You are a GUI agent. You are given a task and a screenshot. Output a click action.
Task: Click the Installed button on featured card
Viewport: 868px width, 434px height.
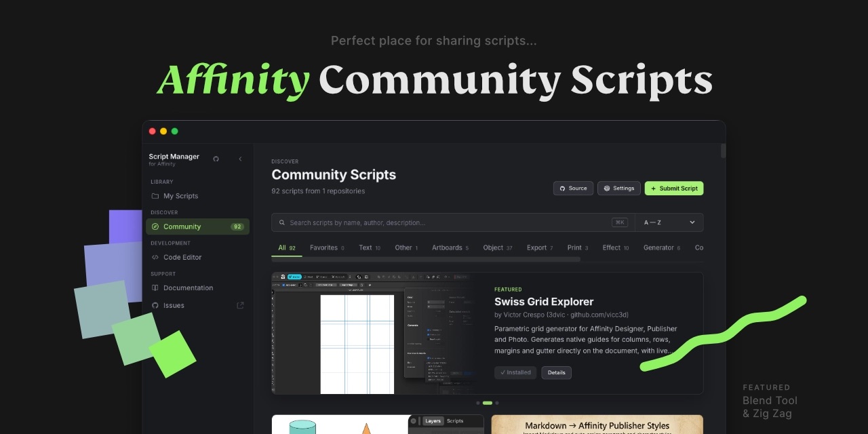pos(515,372)
